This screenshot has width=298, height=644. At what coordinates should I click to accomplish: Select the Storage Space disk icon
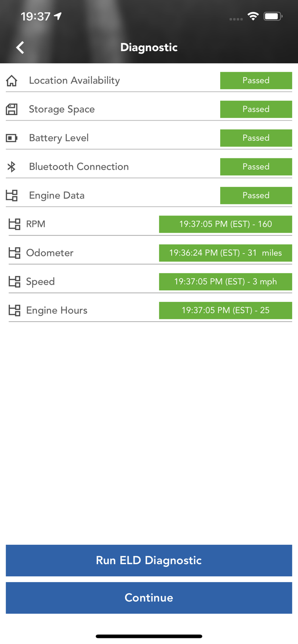[12, 109]
